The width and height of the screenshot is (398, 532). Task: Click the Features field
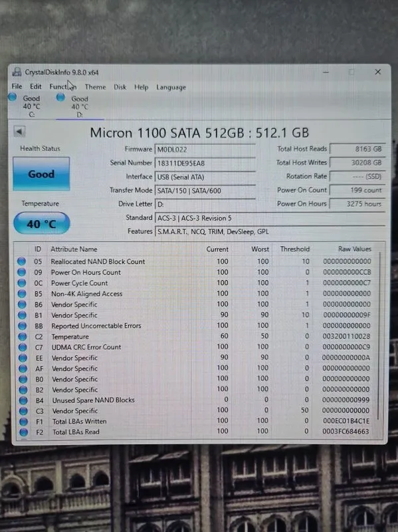coord(270,231)
